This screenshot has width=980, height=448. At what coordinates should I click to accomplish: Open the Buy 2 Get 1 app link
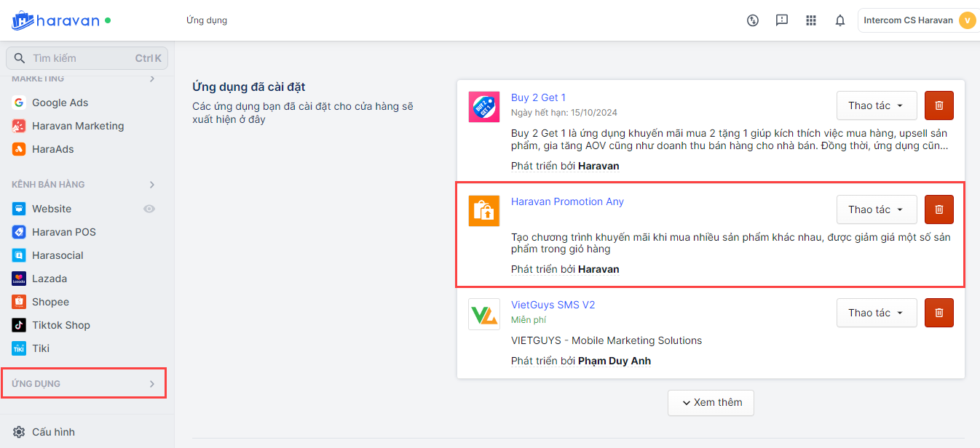[538, 97]
